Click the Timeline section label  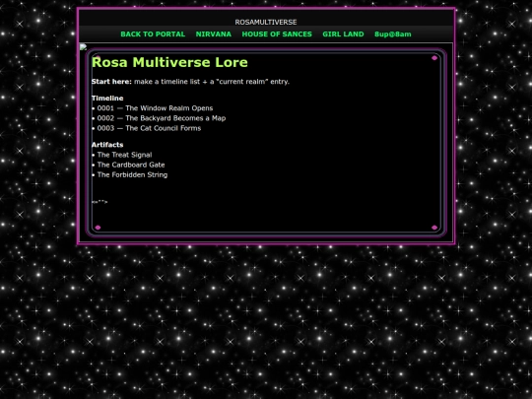pos(107,99)
